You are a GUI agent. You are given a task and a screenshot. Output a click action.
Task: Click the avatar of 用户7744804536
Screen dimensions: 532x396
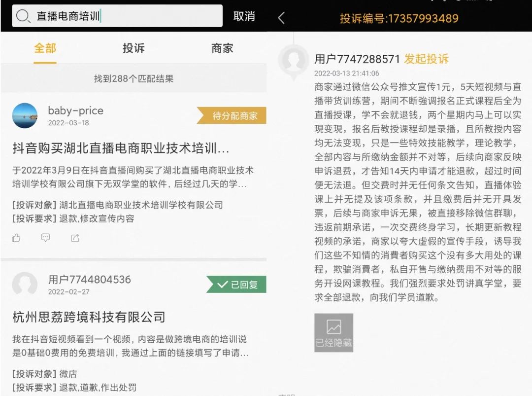(x=24, y=285)
